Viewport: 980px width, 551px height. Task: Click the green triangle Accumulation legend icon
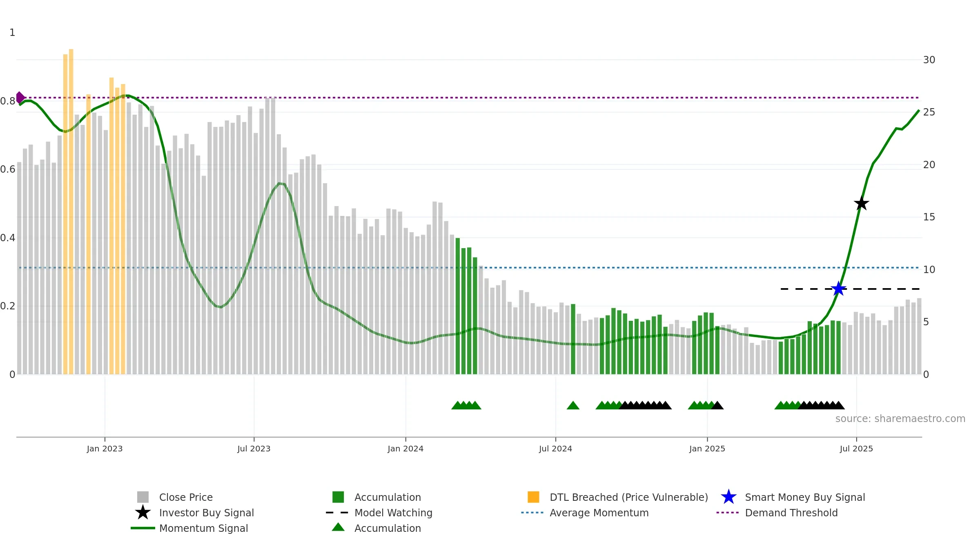point(338,527)
